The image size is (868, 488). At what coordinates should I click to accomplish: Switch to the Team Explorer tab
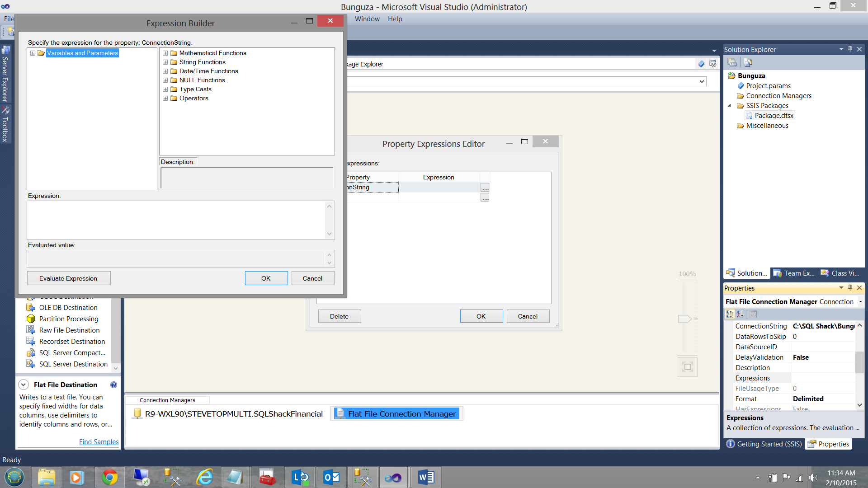coord(794,273)
